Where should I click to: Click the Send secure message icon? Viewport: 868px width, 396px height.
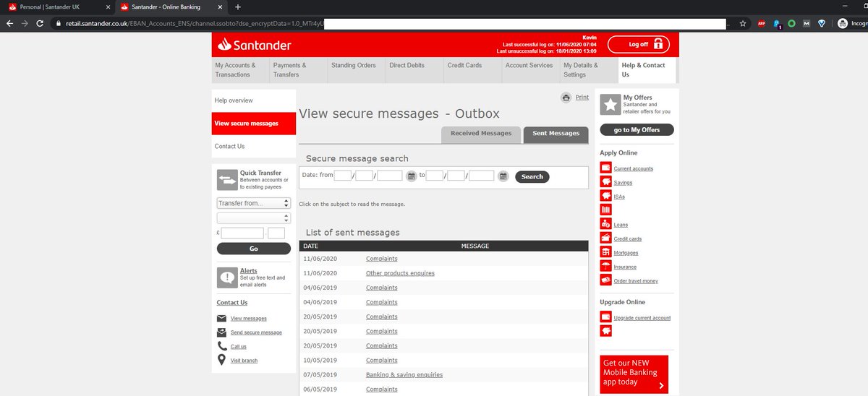221,332
